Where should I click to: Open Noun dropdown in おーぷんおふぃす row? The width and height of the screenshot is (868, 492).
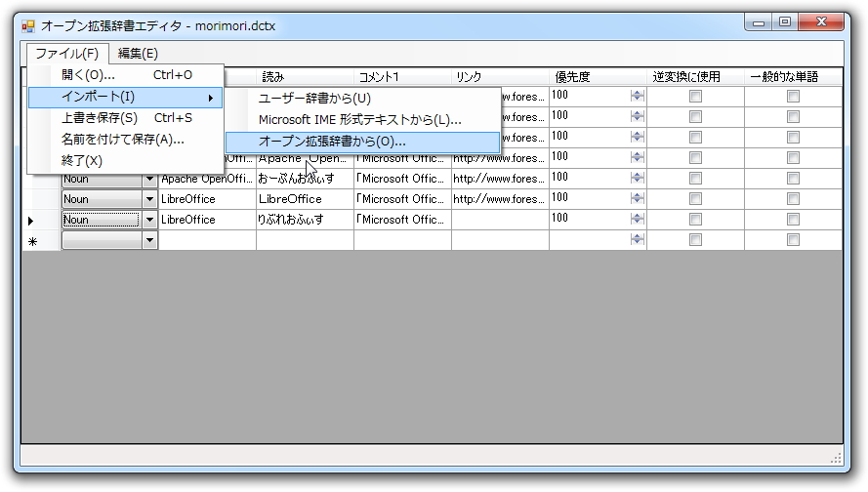[149, 180]
